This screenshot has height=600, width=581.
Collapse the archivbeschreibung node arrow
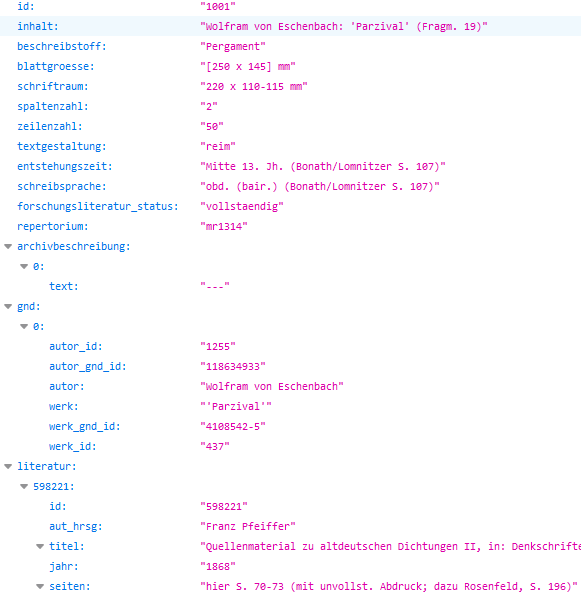8,246
